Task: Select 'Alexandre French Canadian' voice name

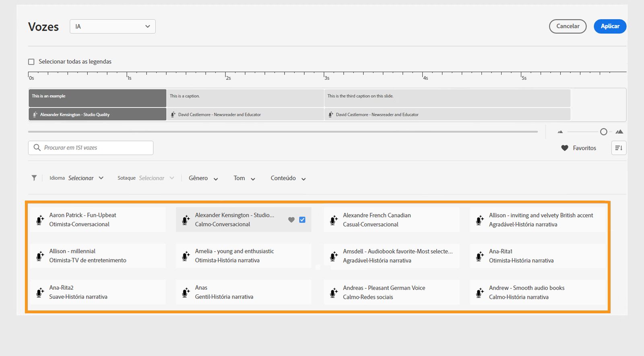Action: click(377, 215)
